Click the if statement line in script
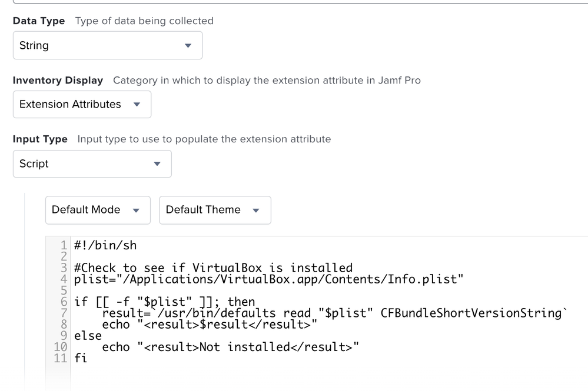588x391 pixels. [x=164, y=302]
